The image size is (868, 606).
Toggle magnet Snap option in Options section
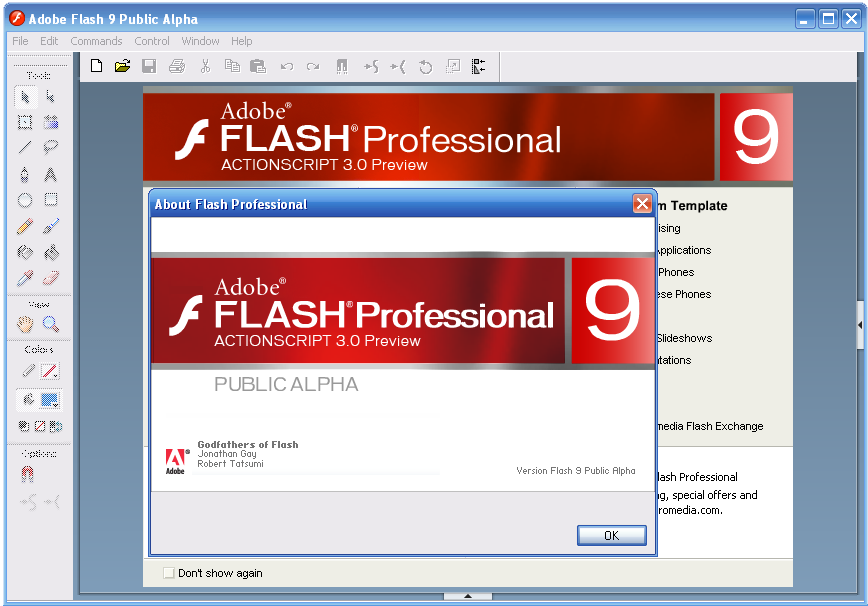coord(27,474)
